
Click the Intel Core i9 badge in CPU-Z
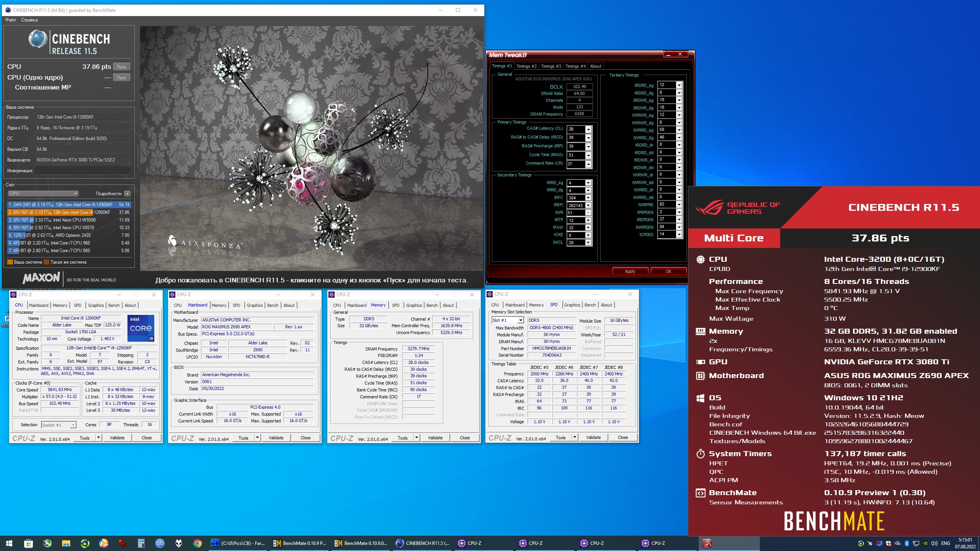pyautogui.click(x=140, y=328)
